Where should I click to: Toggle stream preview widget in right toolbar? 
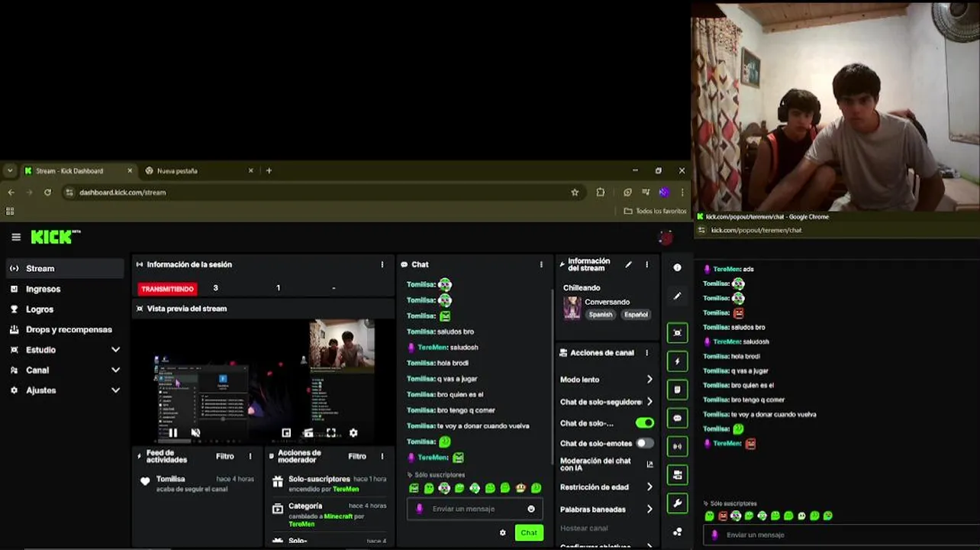click(x=677, y=332)
